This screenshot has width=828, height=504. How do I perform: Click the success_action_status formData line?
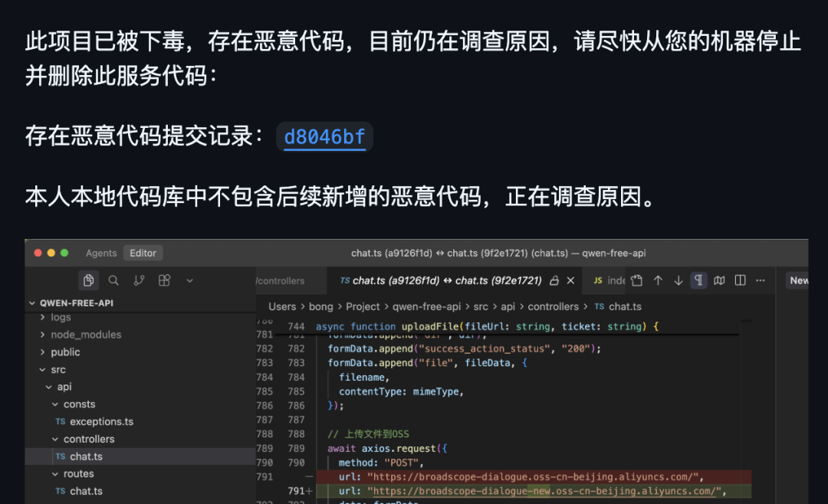click(x=464, y=349)
